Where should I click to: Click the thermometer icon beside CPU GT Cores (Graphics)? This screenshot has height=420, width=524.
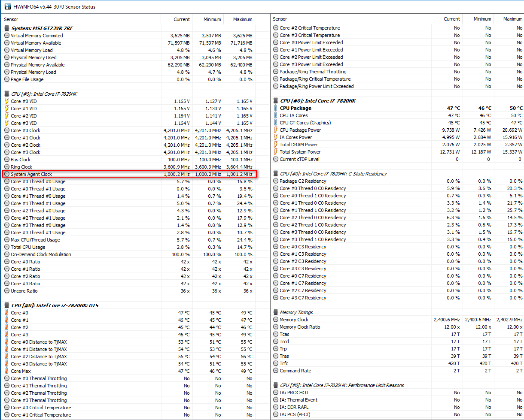pos(276,123)
